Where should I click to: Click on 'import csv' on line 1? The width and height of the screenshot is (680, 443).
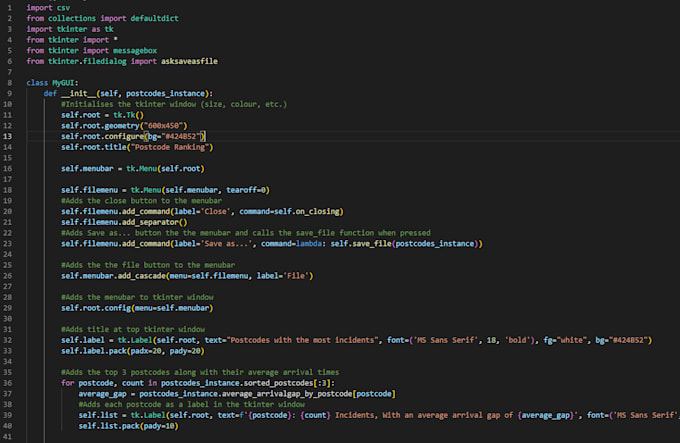click(48, 8)
